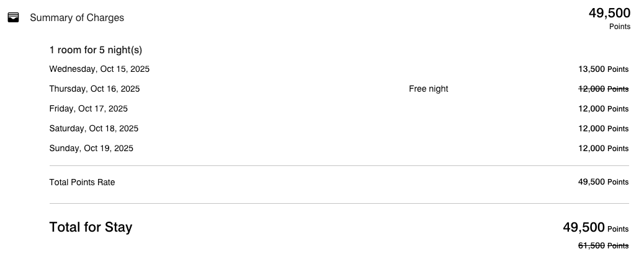Click the 1 room for 5 night(s) heading
The height and width of the screenshot is (262, 644).
[x=96, y=50]
